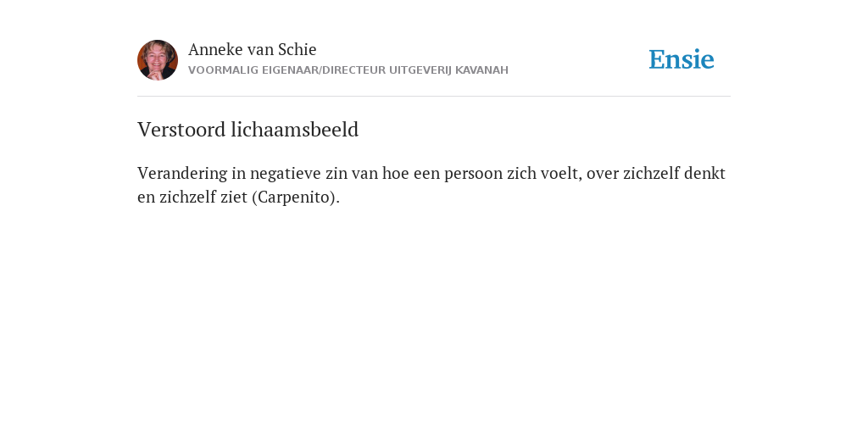Click the word 'lichaamsbeeld' in the title

294,130
